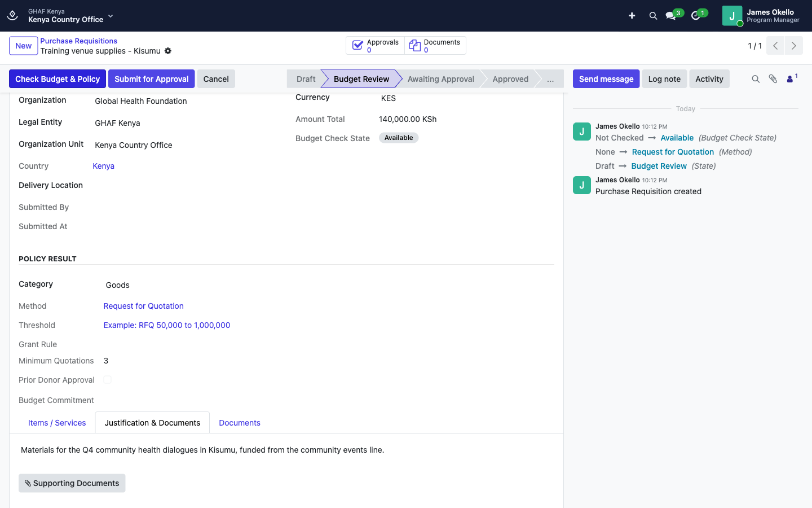Open the record actions gear icon
The width and height of the screenshot is (812, 508).
[x=168, y=51]
